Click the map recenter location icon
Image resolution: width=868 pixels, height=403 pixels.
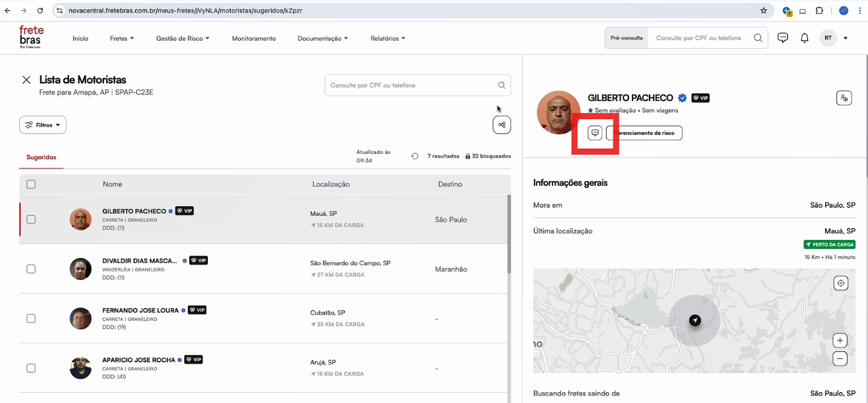[840, 283]
